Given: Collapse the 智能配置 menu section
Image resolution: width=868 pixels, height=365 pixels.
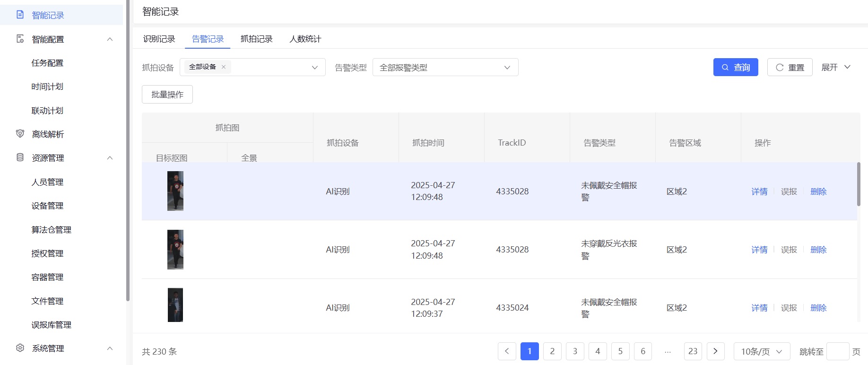Looking at the screenshot, I should [x=110, y=39].
